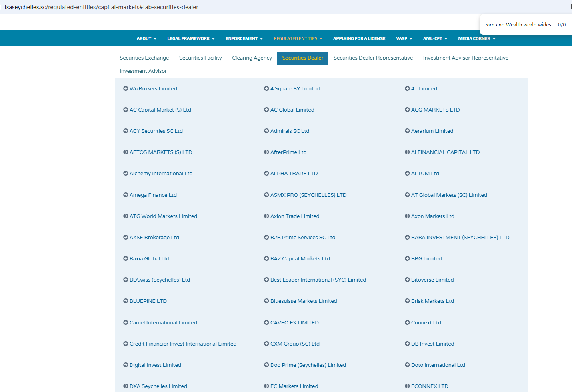Screen dimensions: 572x392
Task: Click the arrow icon beside CXM Group (SC) Ltd
Action: pyautogui.click(x=266, y=344)
